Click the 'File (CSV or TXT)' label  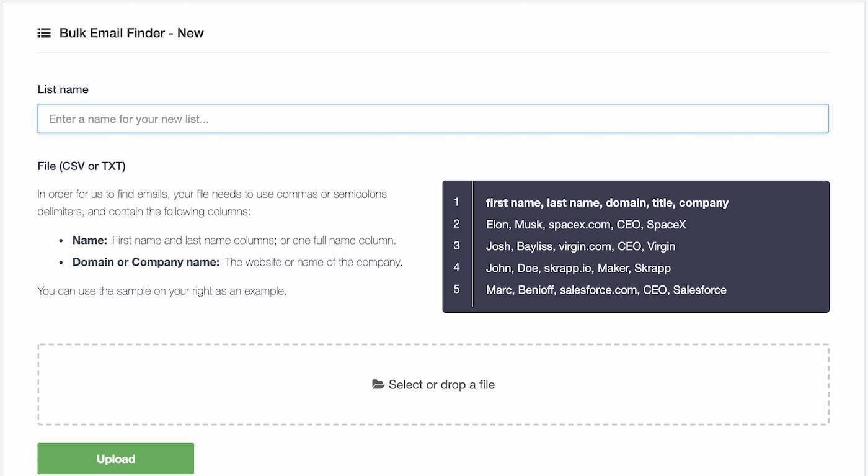point(82,166)
